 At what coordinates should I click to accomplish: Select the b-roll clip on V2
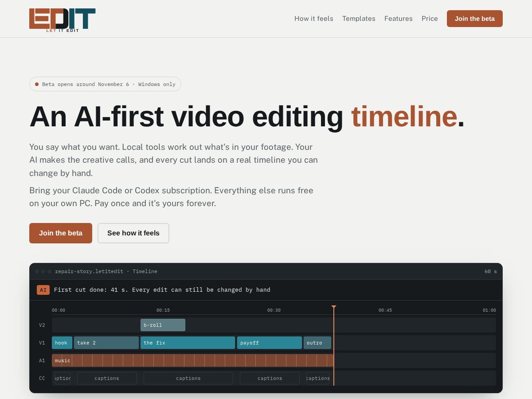click(163, 325)
